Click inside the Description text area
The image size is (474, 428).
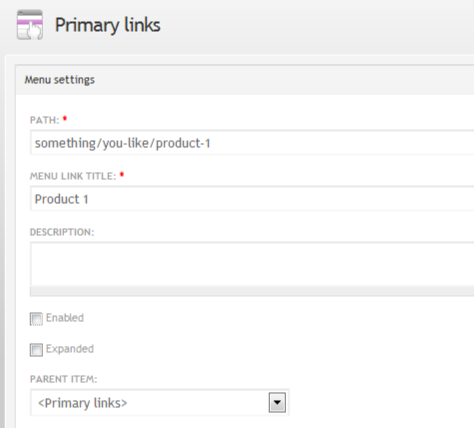coord(252,264)
